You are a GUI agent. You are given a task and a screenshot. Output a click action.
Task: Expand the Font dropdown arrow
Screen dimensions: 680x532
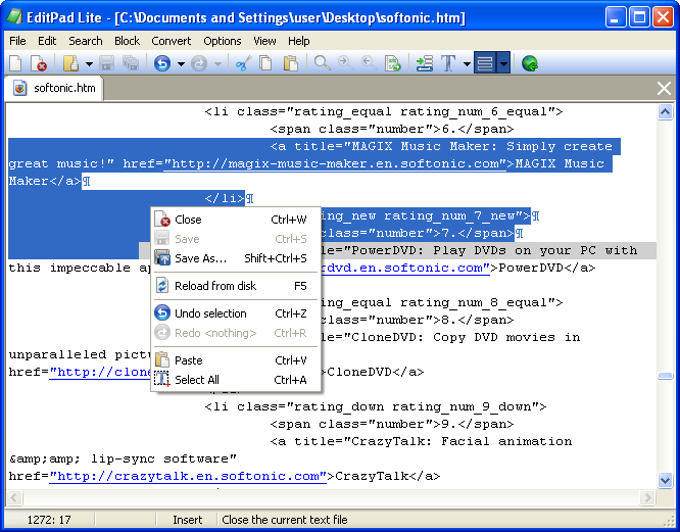pyautogui.click(x=467, y=64)
